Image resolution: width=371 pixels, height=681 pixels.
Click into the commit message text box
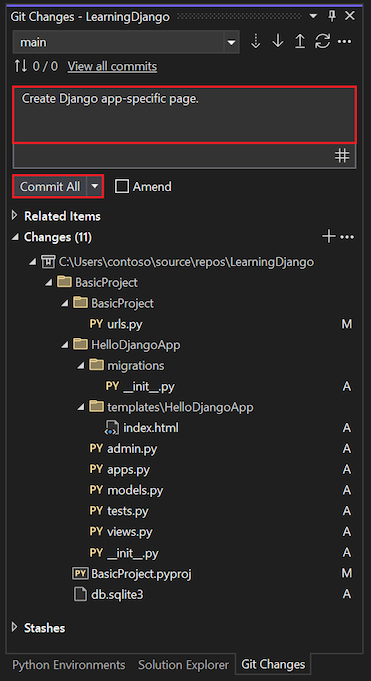[185, 115]
